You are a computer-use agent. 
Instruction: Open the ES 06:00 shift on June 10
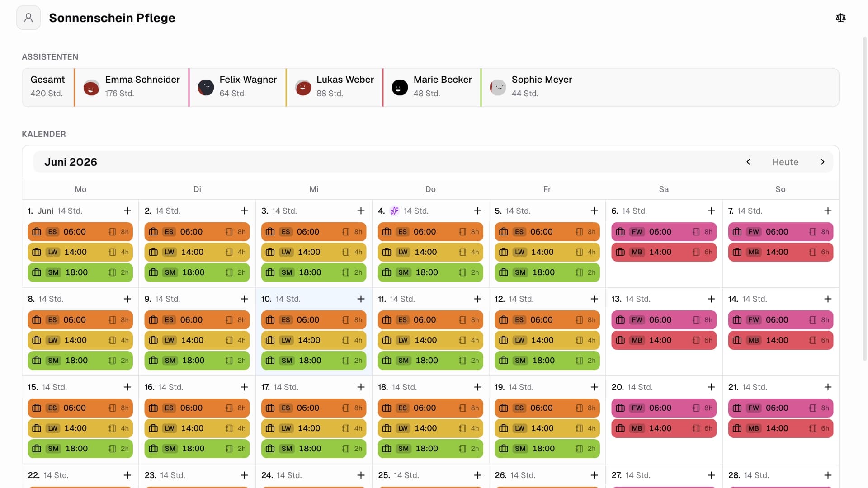click(x=314, y=320)
